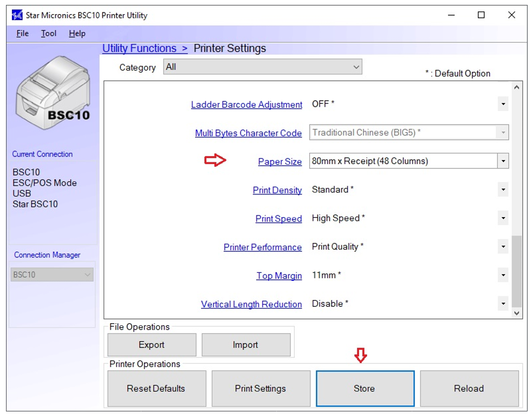532x418 pixels.
Task: Click the Star Micronics app icon in title bar
Action: tap(17, 15)
